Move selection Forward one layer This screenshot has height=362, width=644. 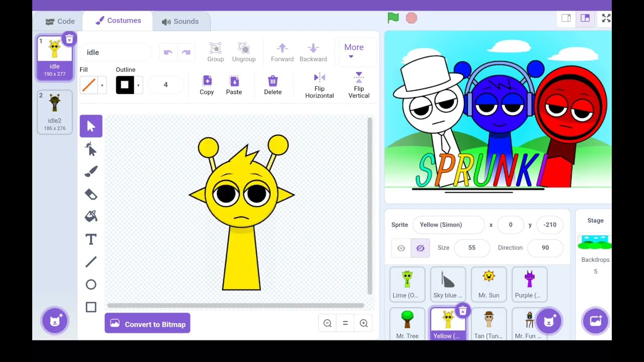282,52
